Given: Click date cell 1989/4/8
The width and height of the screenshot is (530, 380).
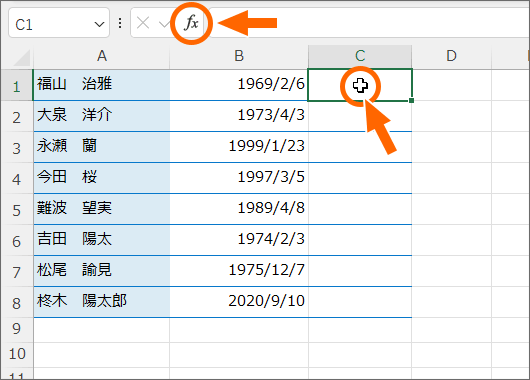Looking at the screenshot, I should point(239,209).
